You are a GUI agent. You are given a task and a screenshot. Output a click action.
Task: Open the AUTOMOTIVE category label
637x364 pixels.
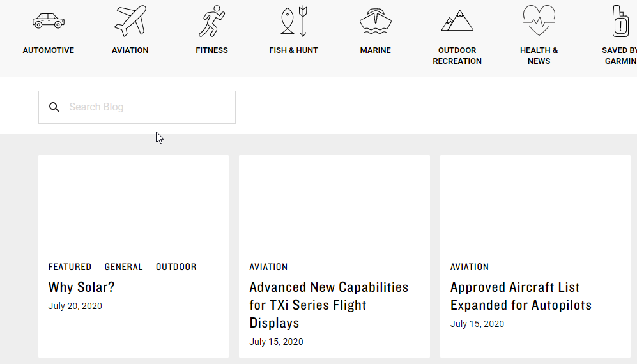click(49, 50)
